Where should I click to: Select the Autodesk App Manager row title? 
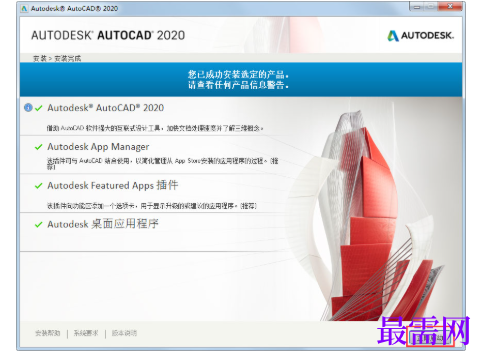click(98, 147)
